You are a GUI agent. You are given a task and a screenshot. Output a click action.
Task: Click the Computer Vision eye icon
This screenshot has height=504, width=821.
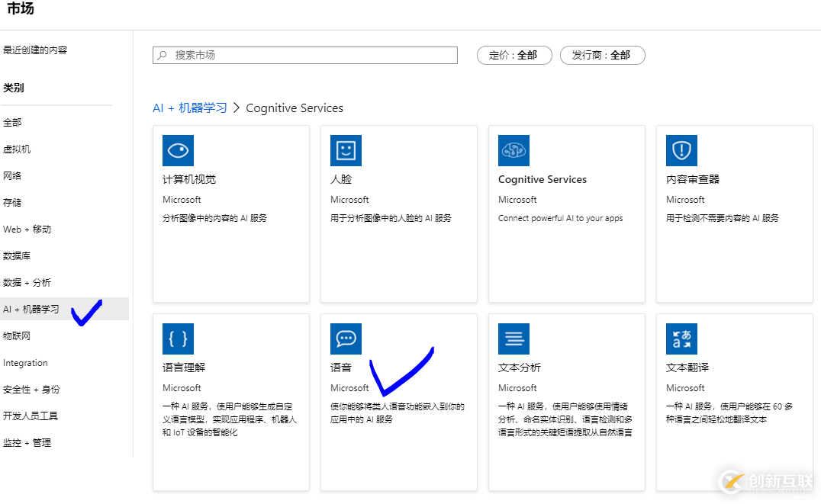178,151
